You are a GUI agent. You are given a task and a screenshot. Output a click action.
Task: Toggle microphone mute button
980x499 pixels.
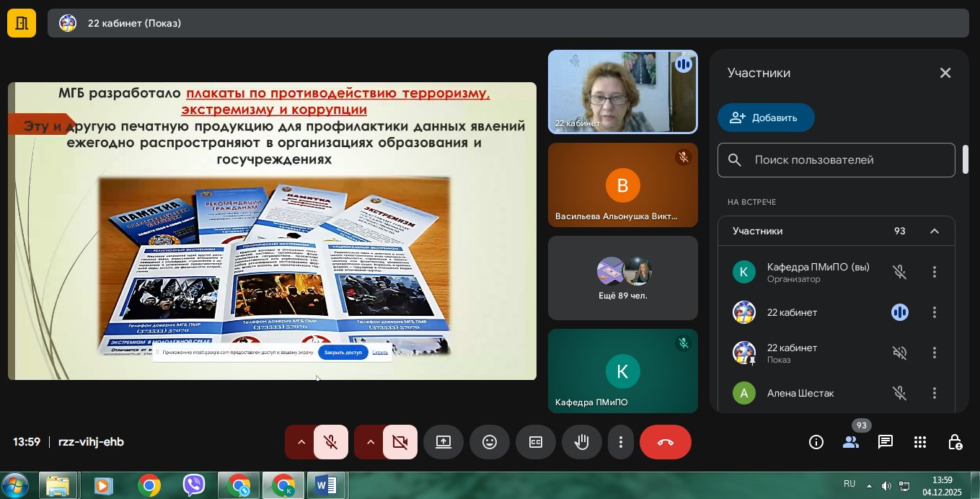pyautogui.click(x=331, y=442)
